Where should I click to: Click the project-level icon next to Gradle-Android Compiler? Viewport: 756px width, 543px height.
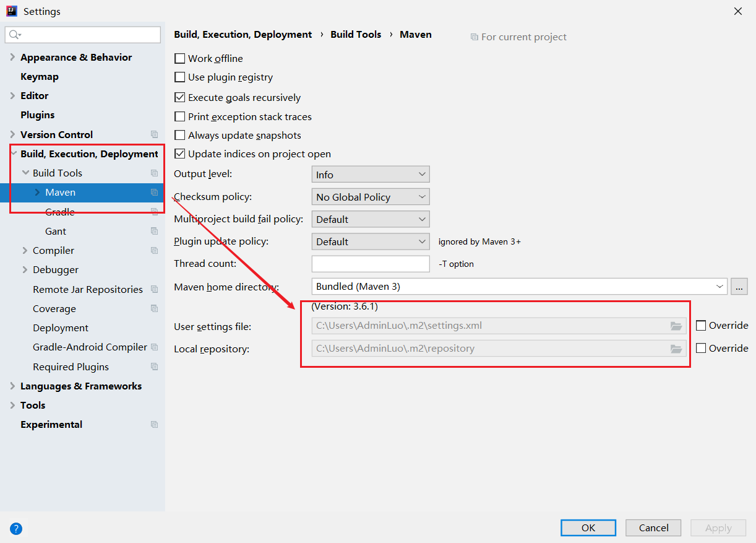click(154, 347)
